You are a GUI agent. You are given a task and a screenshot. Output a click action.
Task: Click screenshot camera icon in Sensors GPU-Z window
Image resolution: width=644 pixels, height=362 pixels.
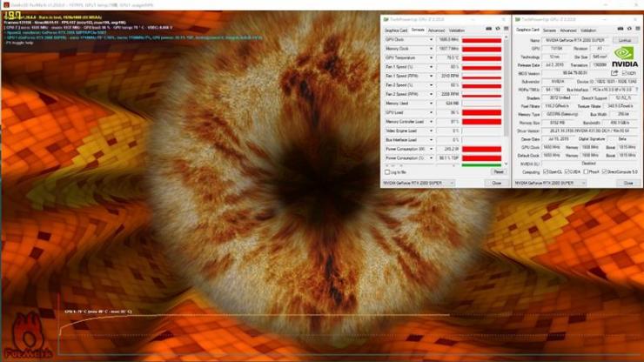[489, 29]
